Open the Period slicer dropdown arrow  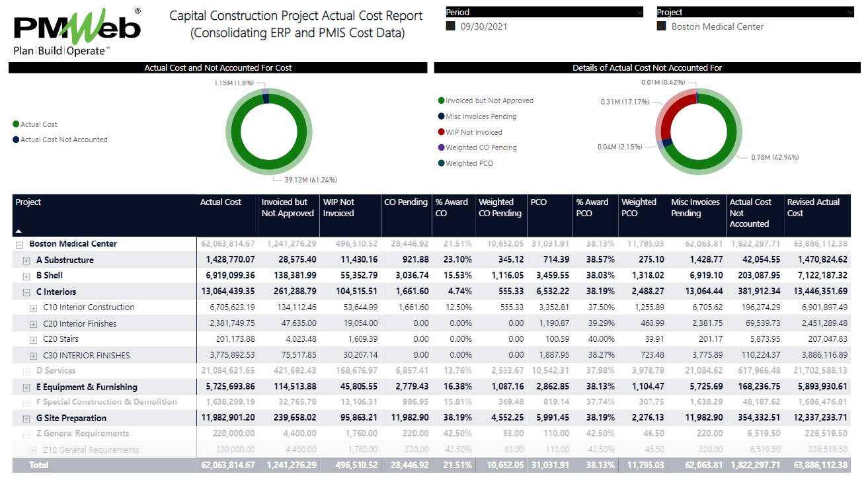tap(638, 13)
